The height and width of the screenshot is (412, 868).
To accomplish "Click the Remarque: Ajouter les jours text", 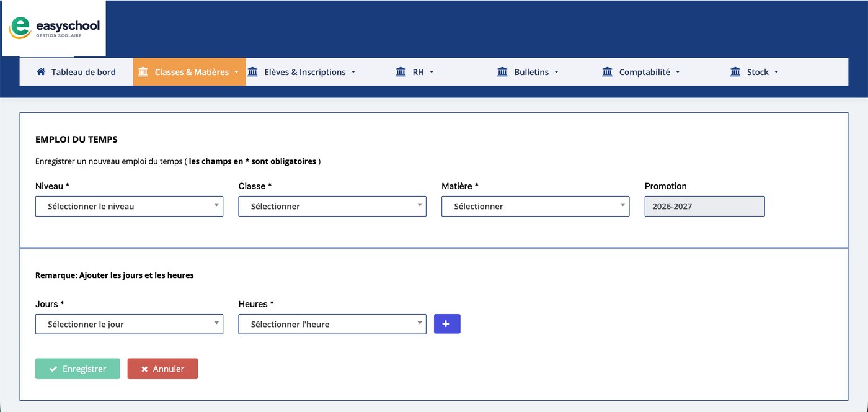I will click(115, 275).
